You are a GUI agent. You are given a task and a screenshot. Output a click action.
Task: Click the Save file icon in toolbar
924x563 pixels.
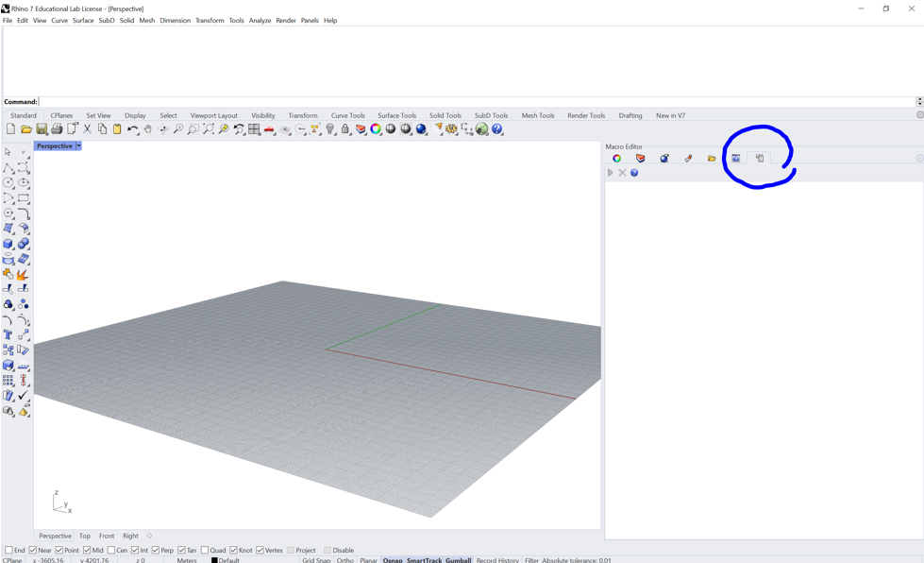pos(42,129)
